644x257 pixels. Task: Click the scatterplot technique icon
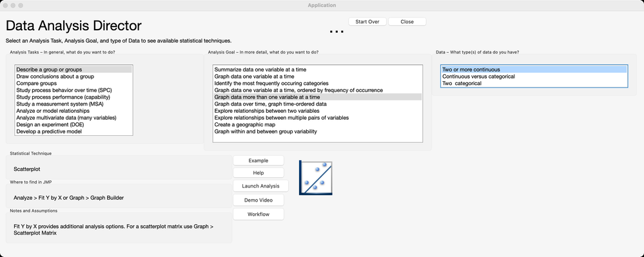point(315,178)
